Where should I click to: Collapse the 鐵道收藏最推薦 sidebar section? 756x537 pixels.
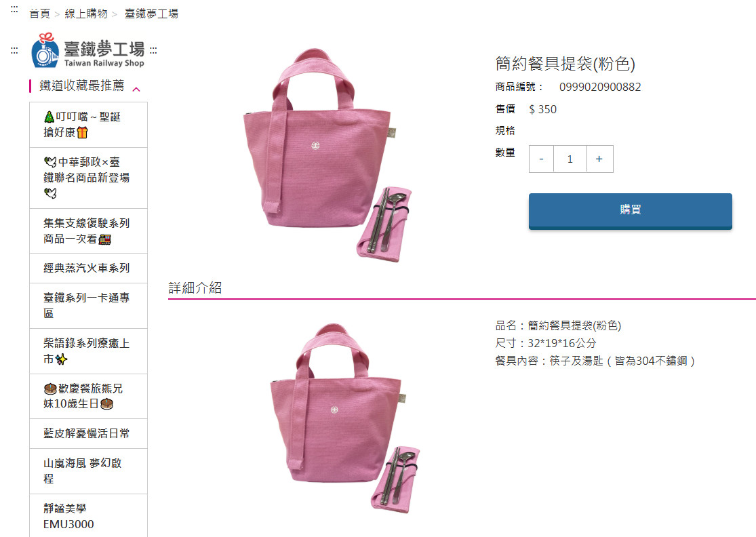tap(136, 89)
